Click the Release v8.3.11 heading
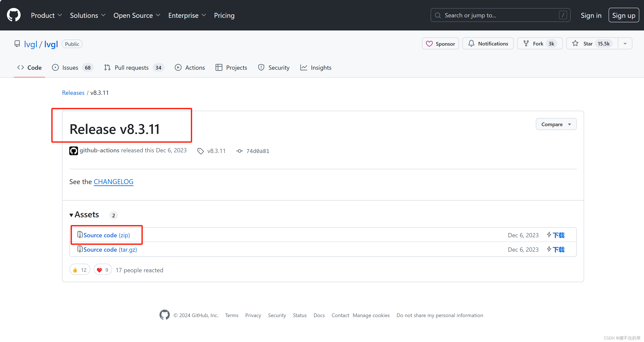The height and width of the screenshot is (342, 644). (x=114, y=129)
